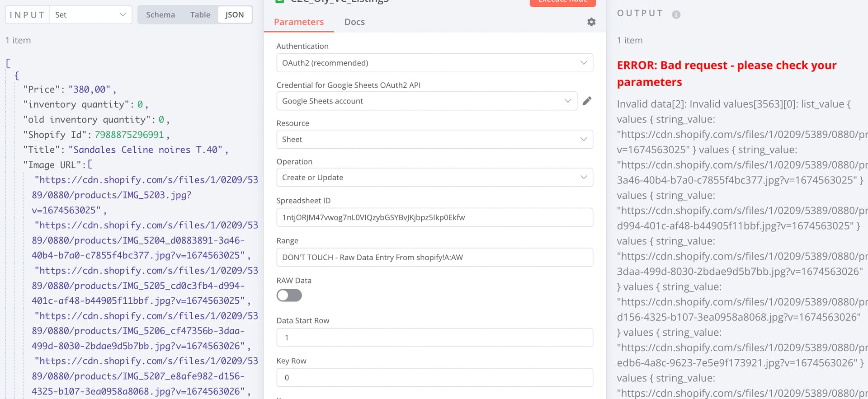Expand the Google Sheets account credential dropdown

[426, 101]
